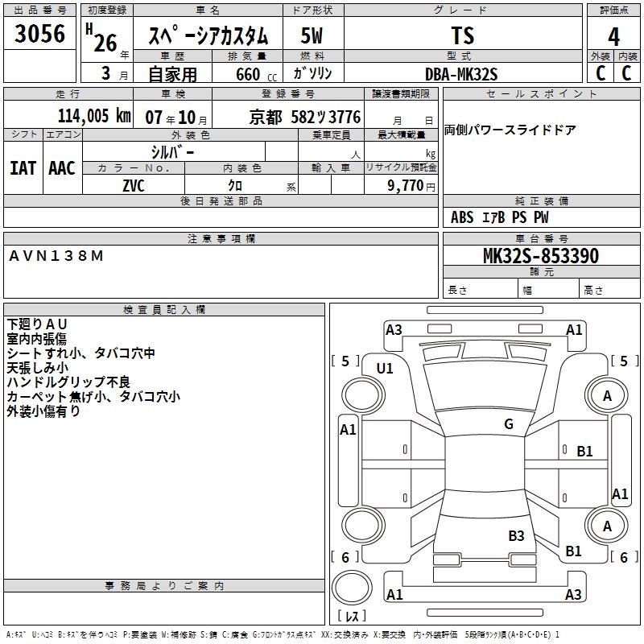Click the overall score 4

tap(613, 36)
